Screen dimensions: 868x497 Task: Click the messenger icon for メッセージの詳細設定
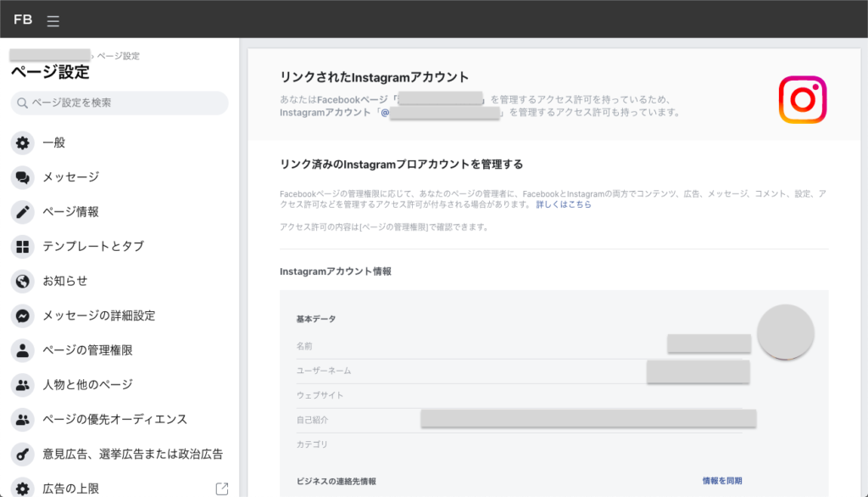point(23,316)
